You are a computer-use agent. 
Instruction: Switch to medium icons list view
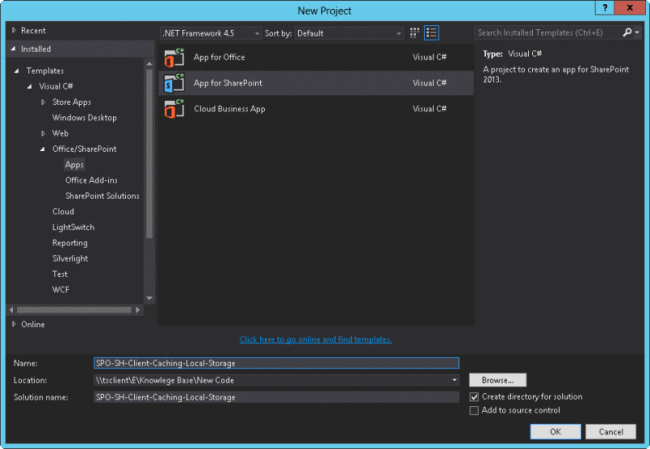(x=431, y=33)
